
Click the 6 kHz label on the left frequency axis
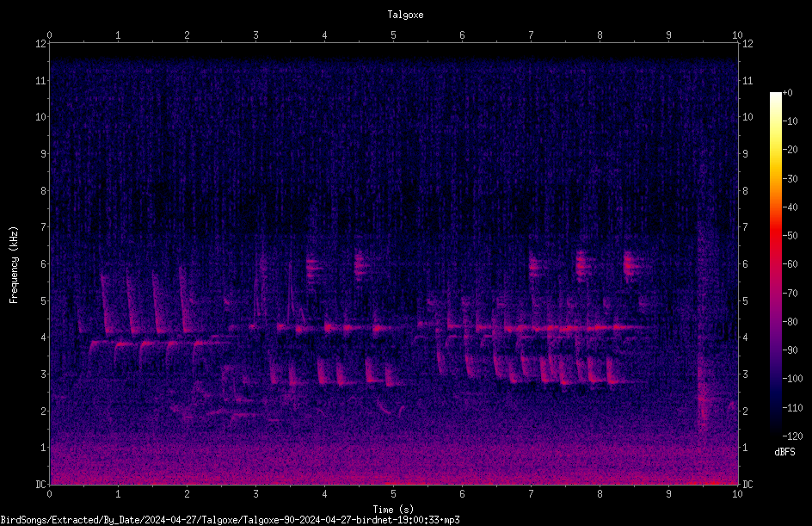click(x=44, y=263)
